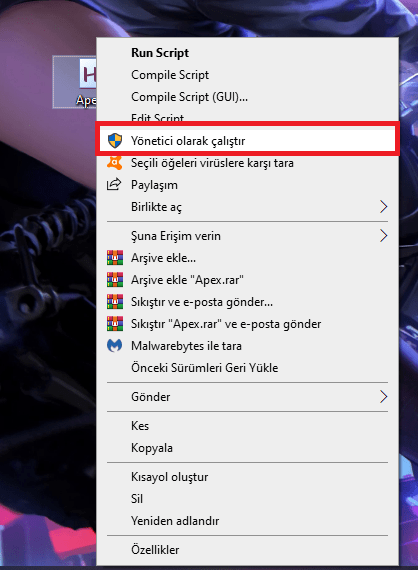This screenshot has height=570, width=418.
Task: Run as admin via Yönetici olarak çalıştır
Action: (247, 141)
